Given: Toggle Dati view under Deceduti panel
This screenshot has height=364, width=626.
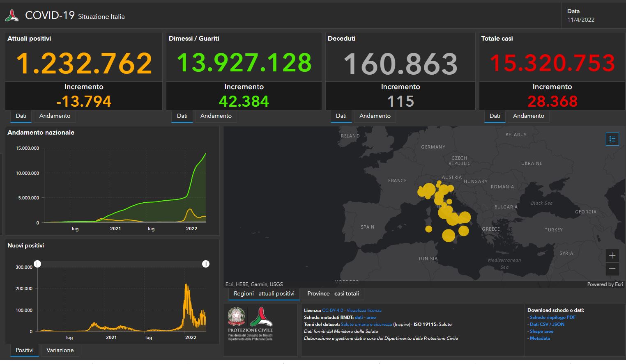Looking at the screenshot, I should [341, 116].
